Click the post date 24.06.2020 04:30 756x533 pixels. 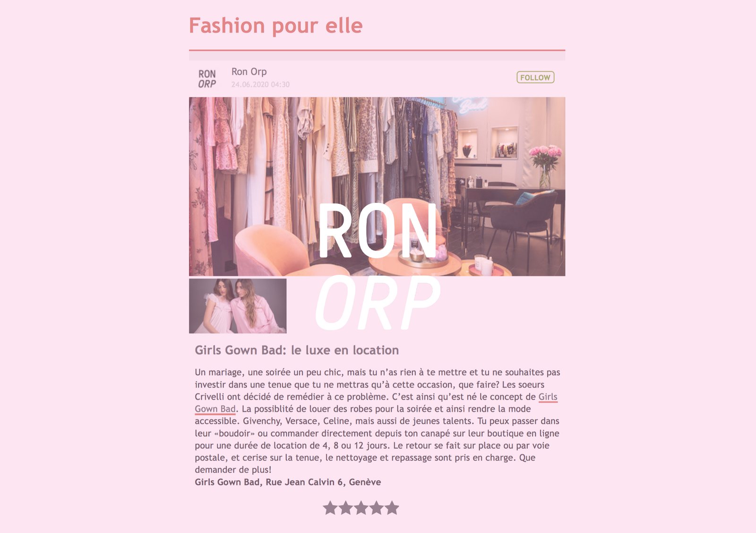[x=260, y=85]
